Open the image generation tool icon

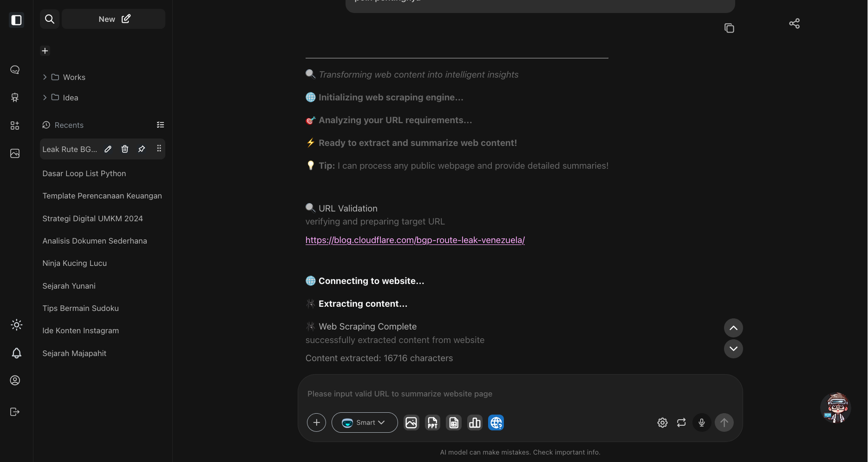tap(411, 422)
